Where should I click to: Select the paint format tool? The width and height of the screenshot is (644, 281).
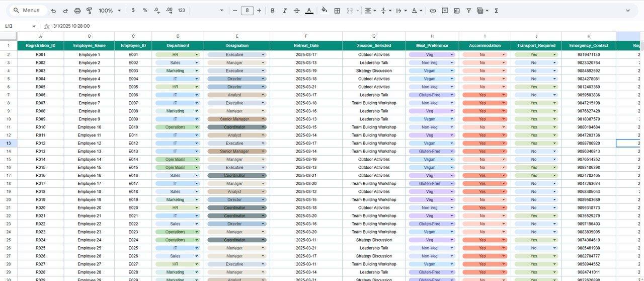tap(89, 11)
